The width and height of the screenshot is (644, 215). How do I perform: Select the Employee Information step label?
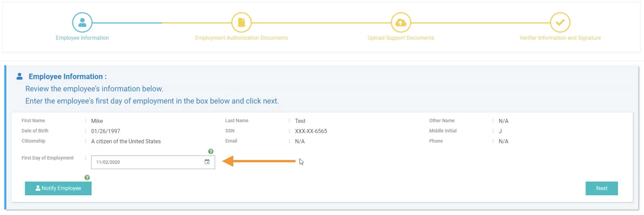[82, 38]
